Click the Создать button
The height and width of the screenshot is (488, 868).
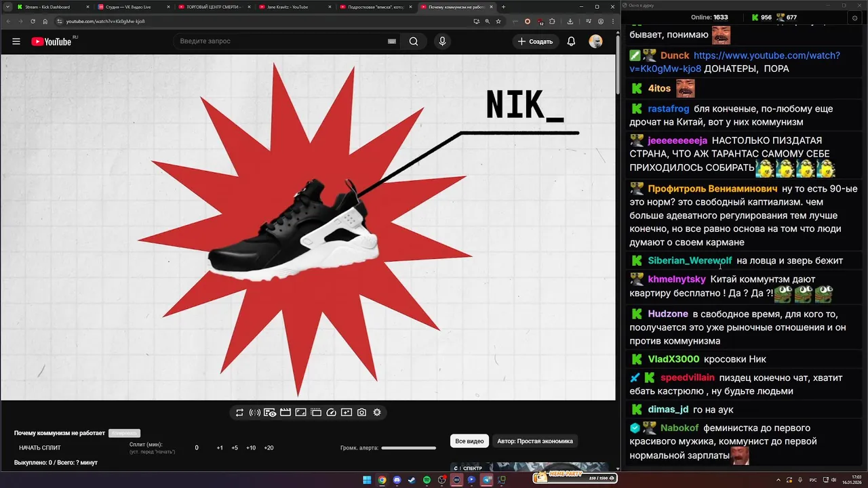click(535, 41)
